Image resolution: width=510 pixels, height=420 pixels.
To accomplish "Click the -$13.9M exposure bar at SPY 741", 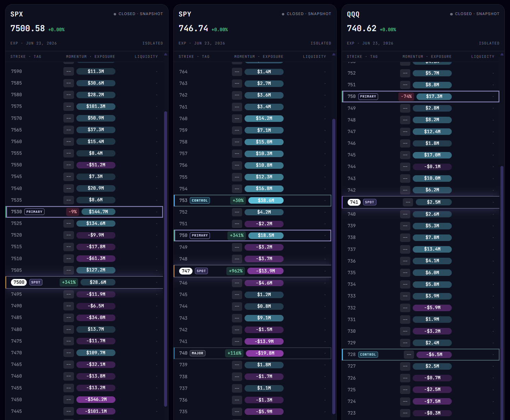I will pos(264,342).
